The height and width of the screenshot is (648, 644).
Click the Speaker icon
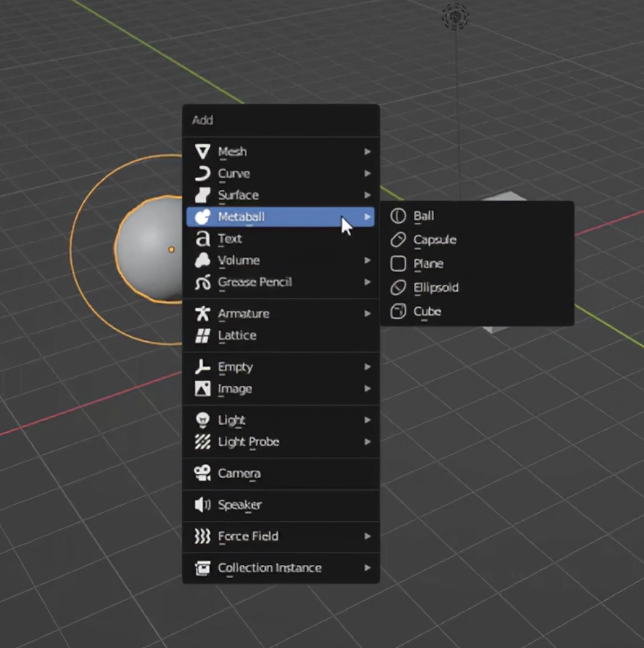(x=202, y=505)
